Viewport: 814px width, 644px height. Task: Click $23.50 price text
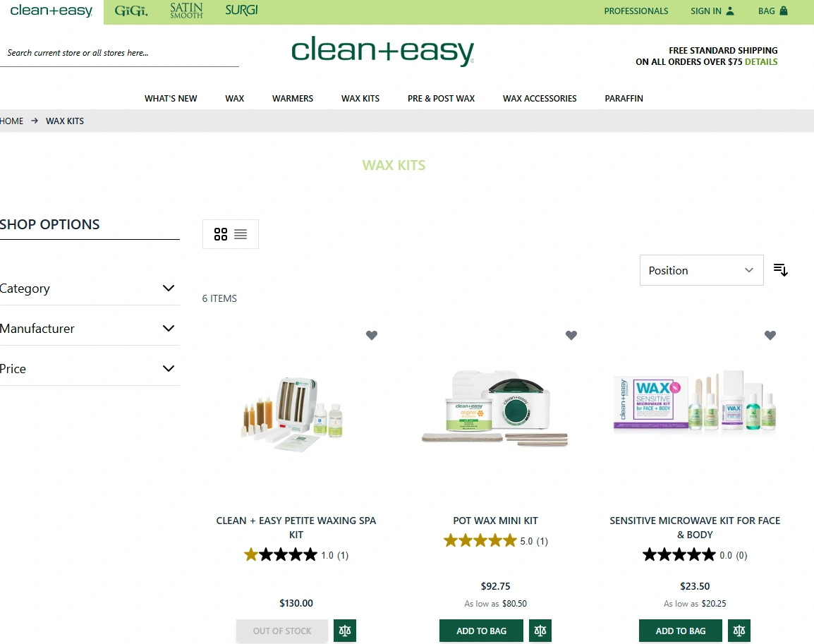point(695,586)
